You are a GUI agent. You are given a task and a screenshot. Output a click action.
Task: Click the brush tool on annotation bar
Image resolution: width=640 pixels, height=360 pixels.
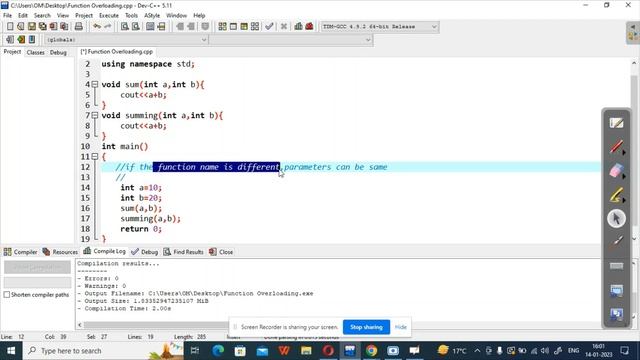[616, 242]
